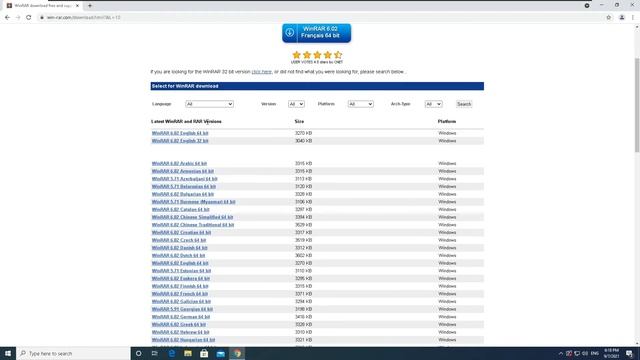Click the browser forward arrow
The image size is (640, 360).
click(18, 18)
